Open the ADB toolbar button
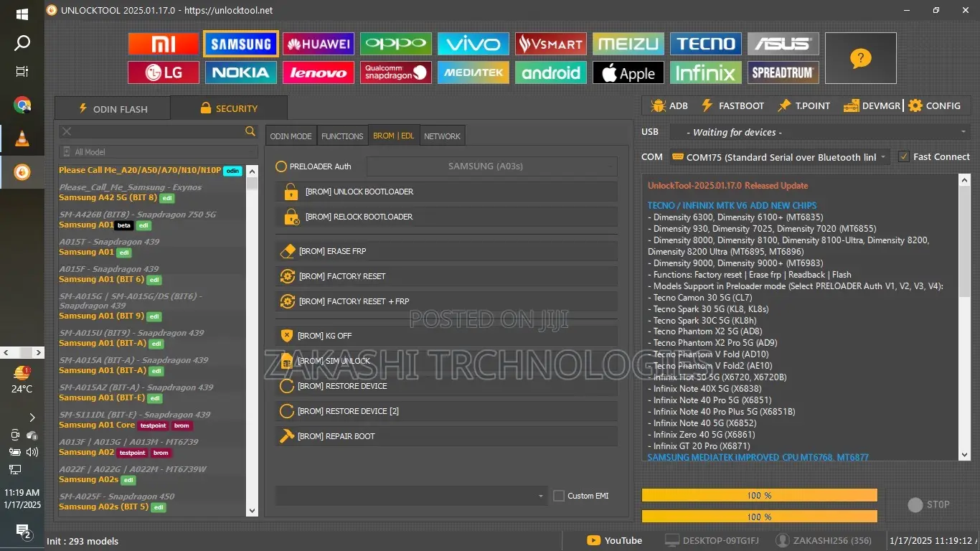 pos(669,105)
